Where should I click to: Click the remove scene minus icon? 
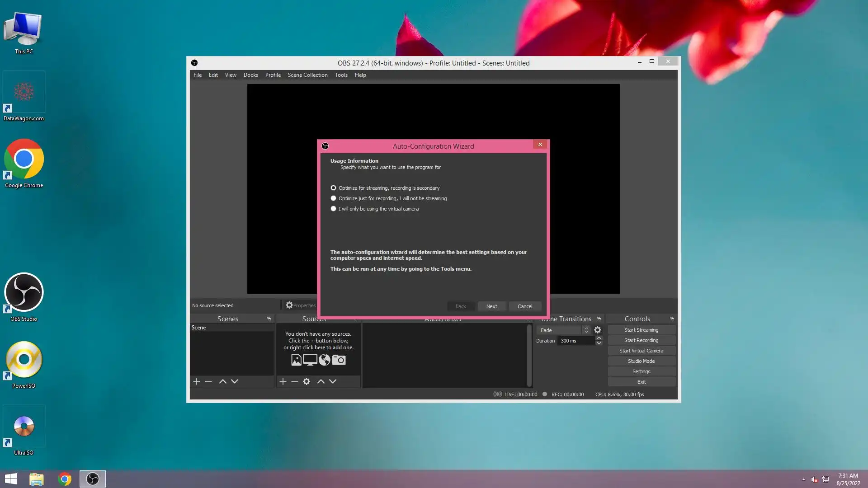click(208, 381)
